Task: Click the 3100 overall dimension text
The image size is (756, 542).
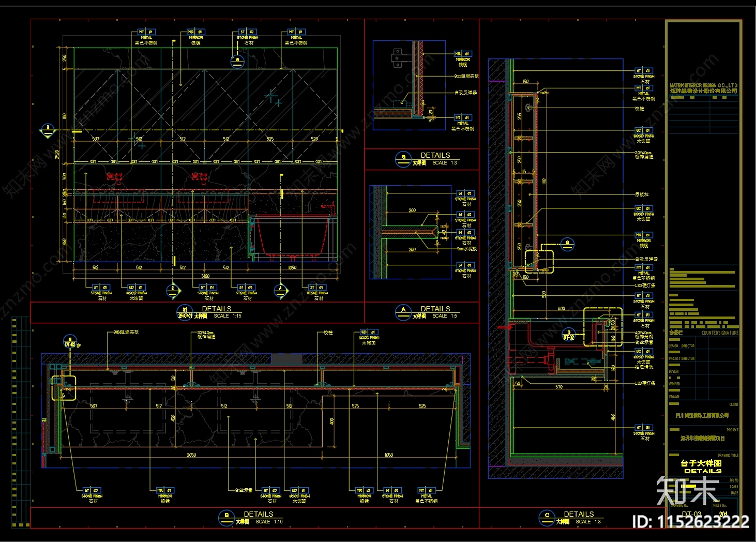Action: (x=205, y=276)
